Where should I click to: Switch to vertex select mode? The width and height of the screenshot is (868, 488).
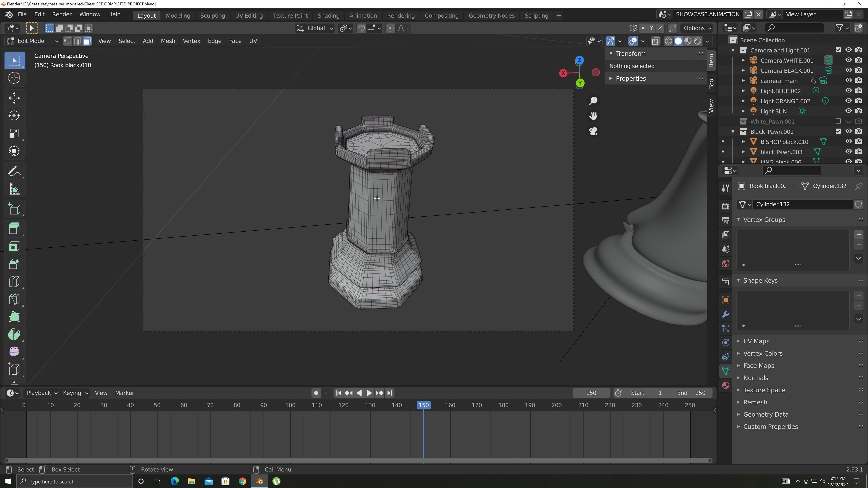pyautogui.click(x=67, y=41)
